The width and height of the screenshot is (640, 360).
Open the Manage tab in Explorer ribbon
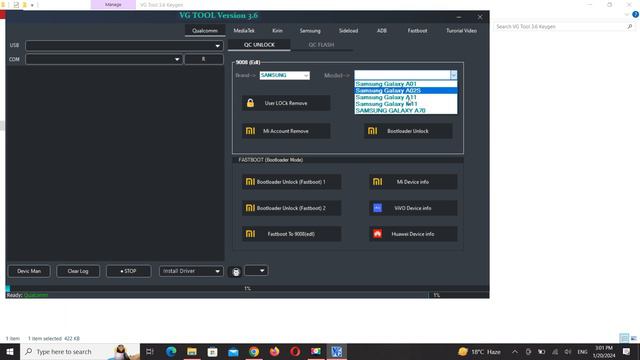[113, 4]
